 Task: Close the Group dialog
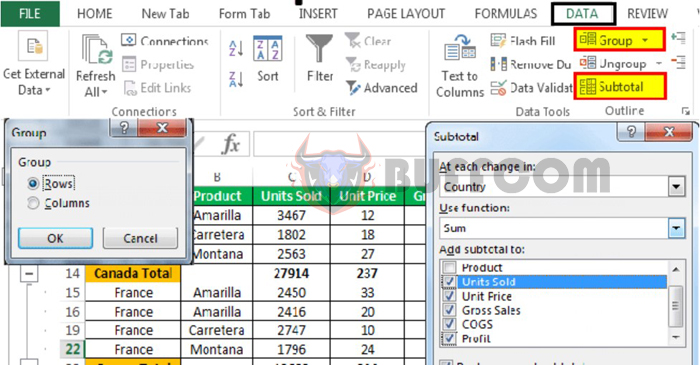coord(162,129)
